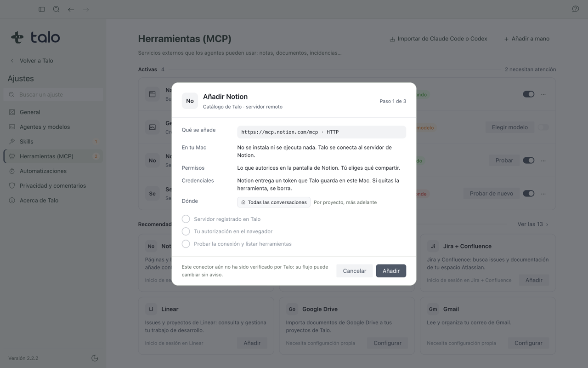
Task: Open Privacidad y comentarios settings
Action: 53,185
